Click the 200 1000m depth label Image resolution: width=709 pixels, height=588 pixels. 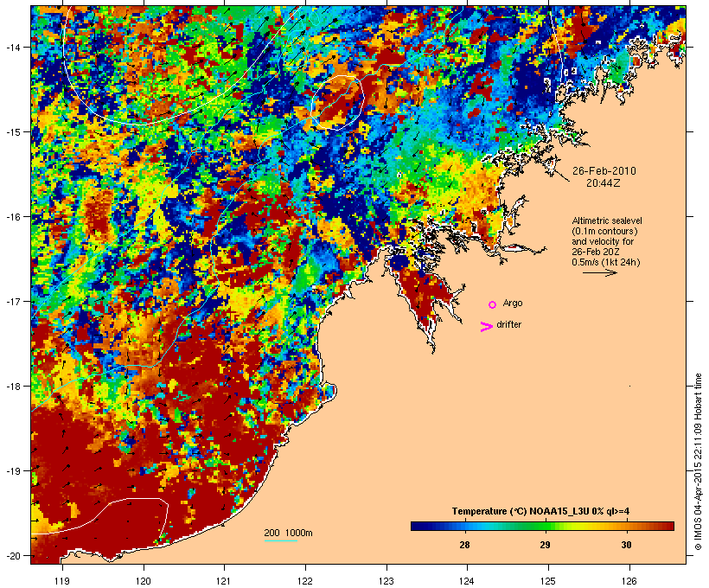[x=288, y=533]
